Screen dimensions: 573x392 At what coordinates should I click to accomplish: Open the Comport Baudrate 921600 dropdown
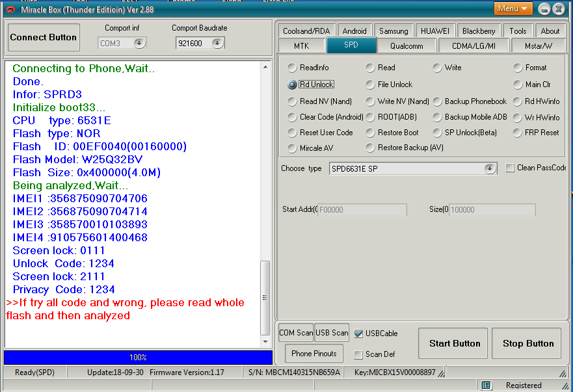(x=217, y=43)
